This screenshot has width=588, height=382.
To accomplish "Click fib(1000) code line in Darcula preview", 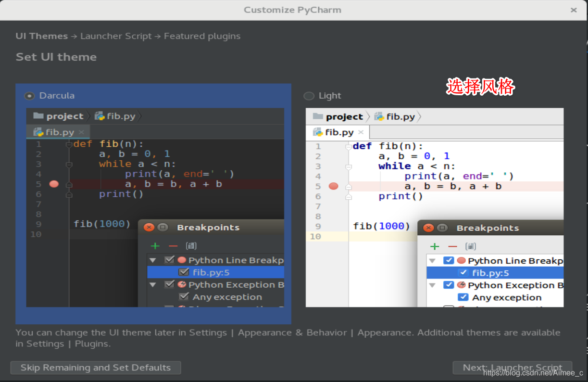I will [x=102, y=224].
